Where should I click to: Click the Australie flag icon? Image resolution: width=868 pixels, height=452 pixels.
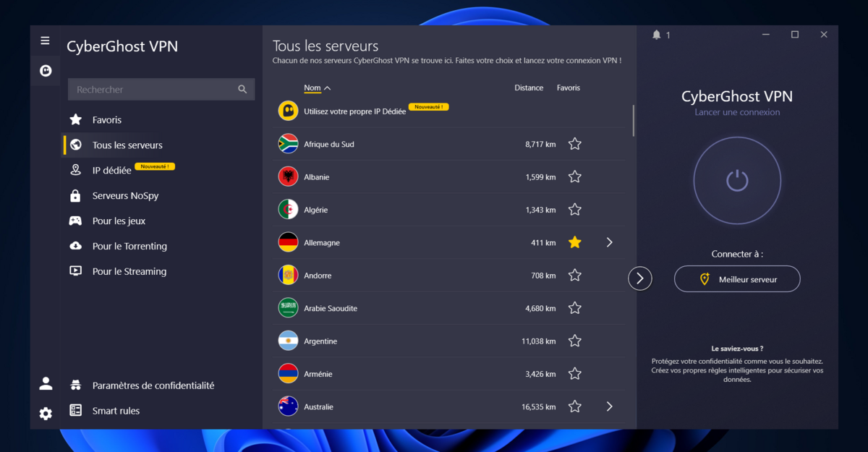[x=288, y=406]
